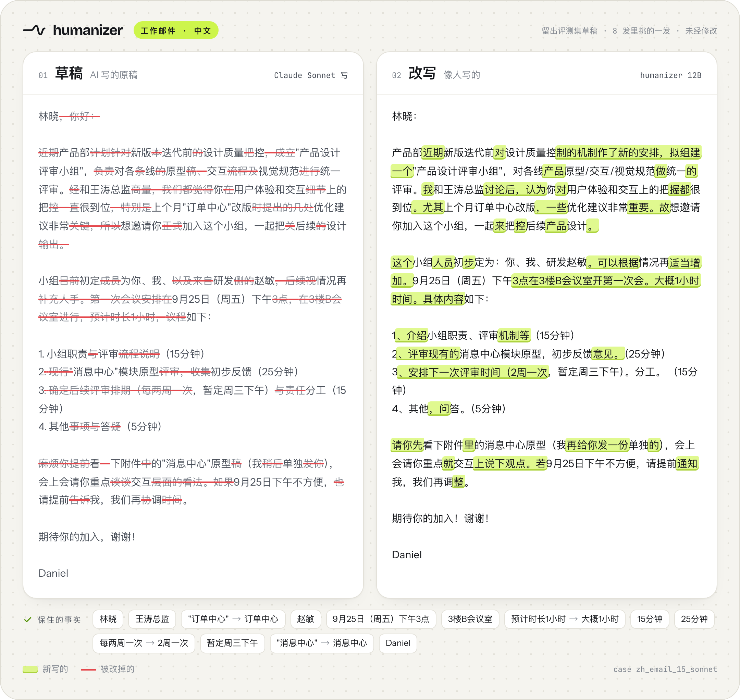Click the 林晓 fact chip
The height and width of the screenshot is (700, 740).
coord(108,619)
